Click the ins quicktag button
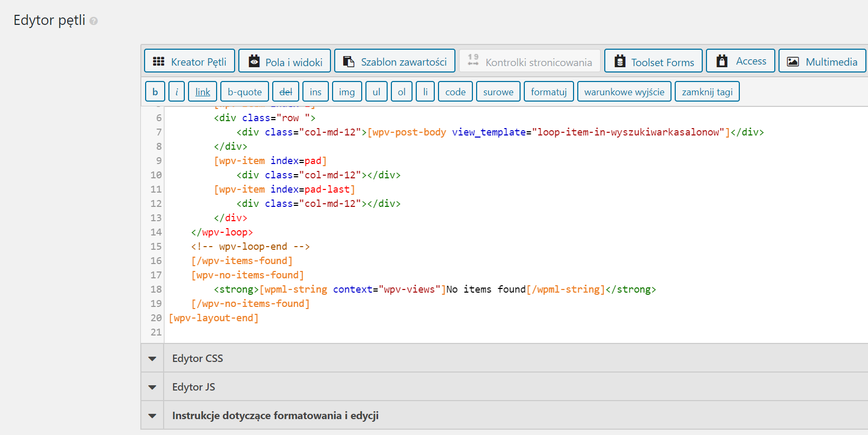 pos(316,92)
